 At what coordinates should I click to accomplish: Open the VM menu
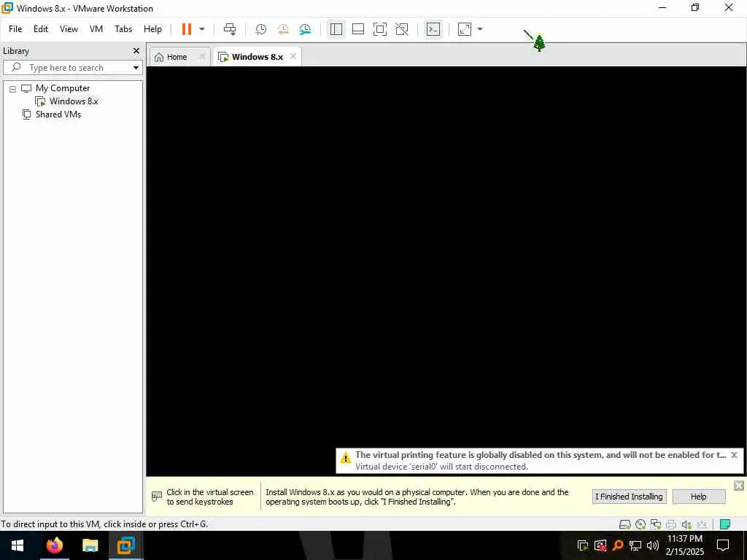point(96,29)
